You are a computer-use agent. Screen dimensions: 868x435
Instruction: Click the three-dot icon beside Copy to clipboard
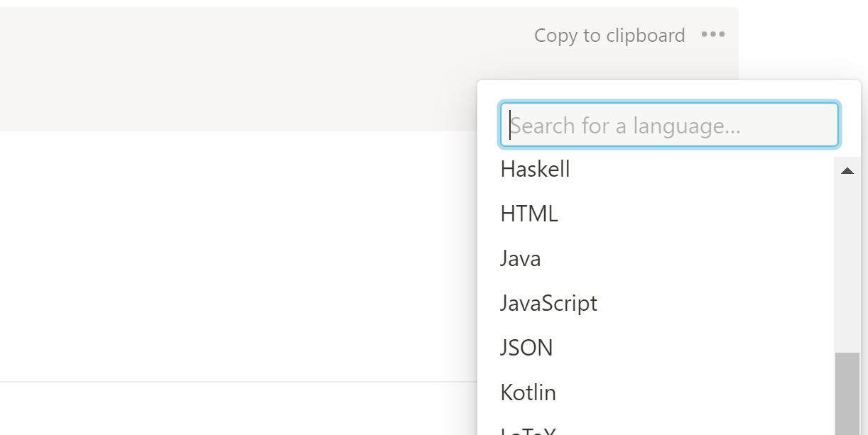[712, 35]
